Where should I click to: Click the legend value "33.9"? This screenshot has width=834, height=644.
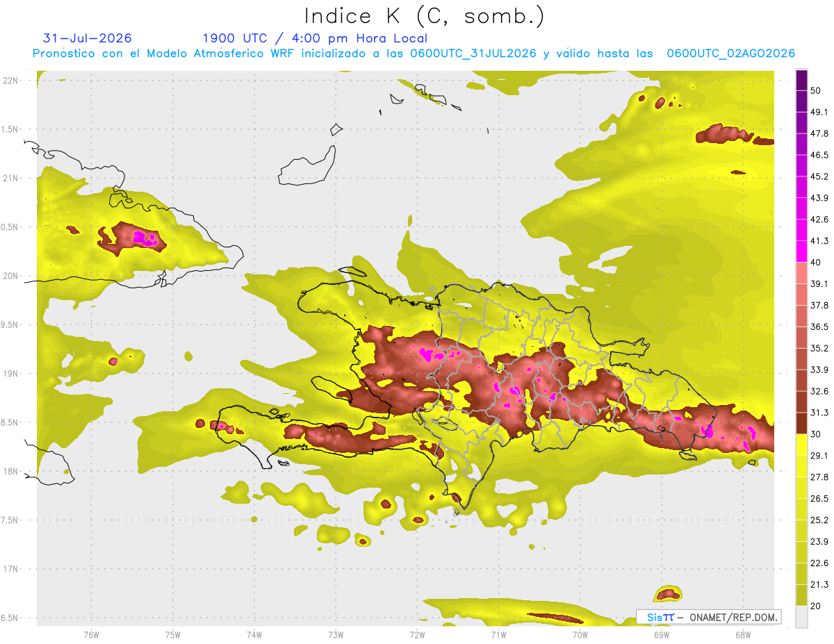819,370
